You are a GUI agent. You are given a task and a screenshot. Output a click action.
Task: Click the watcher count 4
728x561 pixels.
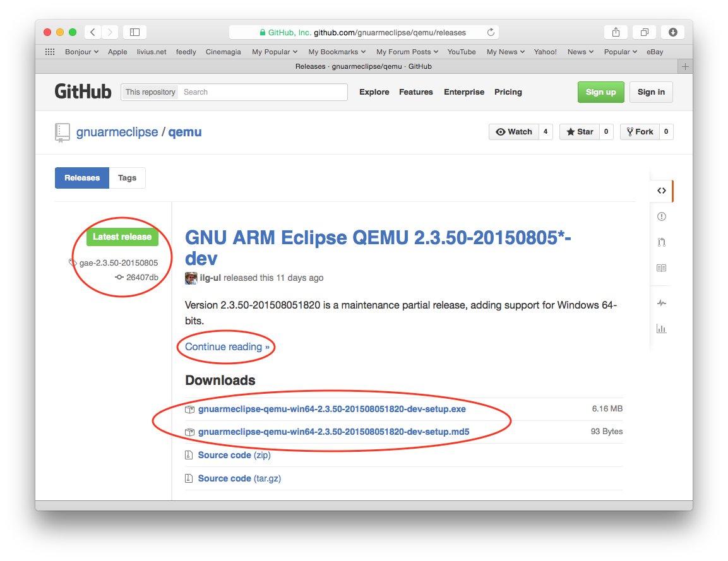coord(546,132)
